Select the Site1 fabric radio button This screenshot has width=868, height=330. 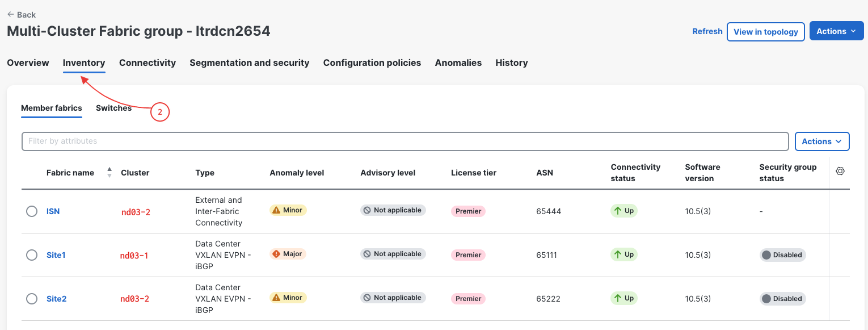[32, 255]
